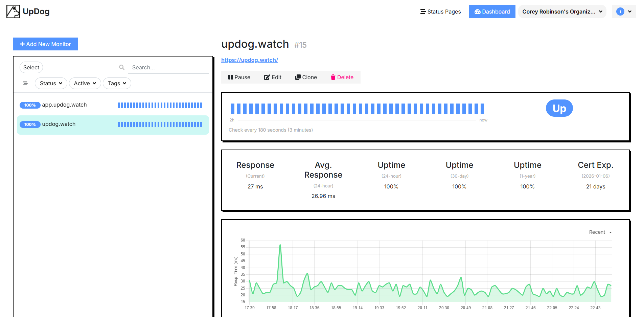The height and width of the screenshot is (317, 644).
Task: Click the 100% uptime badge on app.updog.watch
Action: click(30, 105)
